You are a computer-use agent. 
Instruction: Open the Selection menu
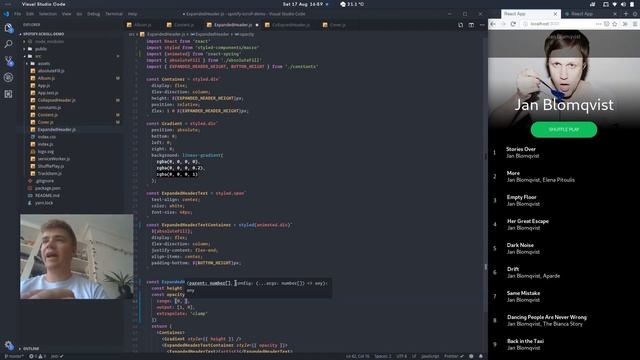(x=48, y=14)
